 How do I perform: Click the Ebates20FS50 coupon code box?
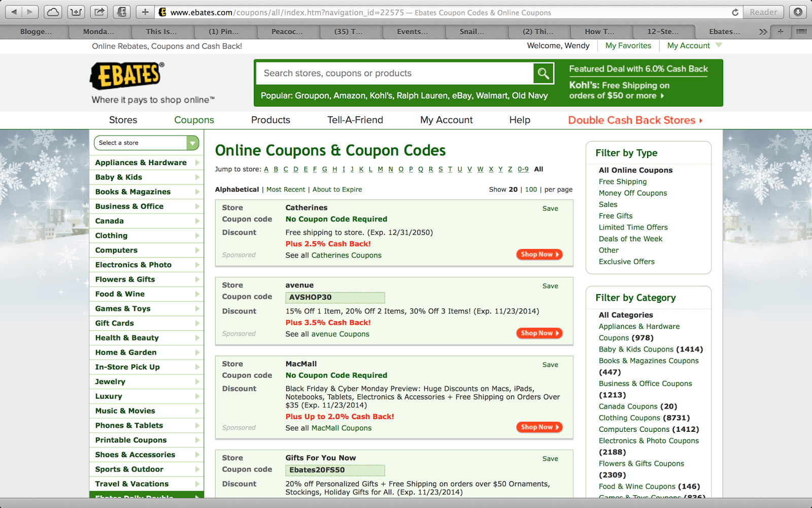coord(335,470)
